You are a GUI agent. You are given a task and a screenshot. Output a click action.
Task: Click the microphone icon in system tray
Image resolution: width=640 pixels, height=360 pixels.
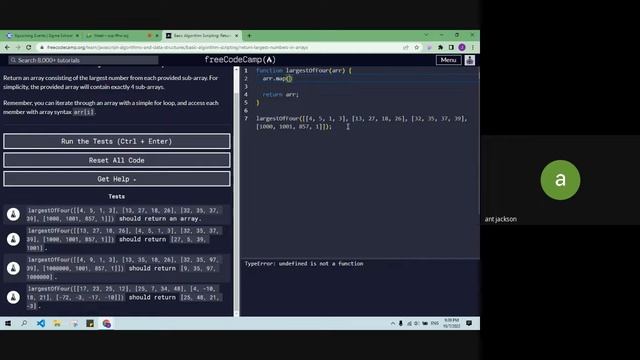tap(401, 324)
